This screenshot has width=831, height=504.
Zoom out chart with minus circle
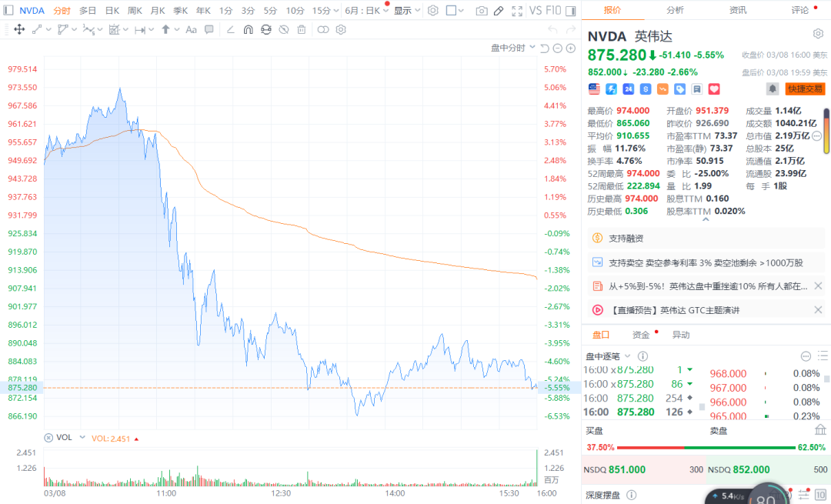point(558,48)
